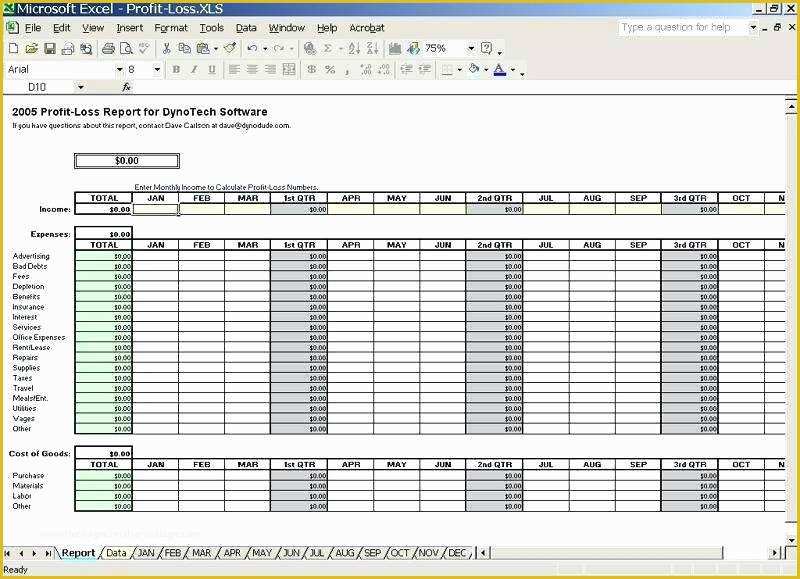This screenshot has width=800, height=579.
Task: Click Decrease Decimal icon
Action: coord(384,70)
